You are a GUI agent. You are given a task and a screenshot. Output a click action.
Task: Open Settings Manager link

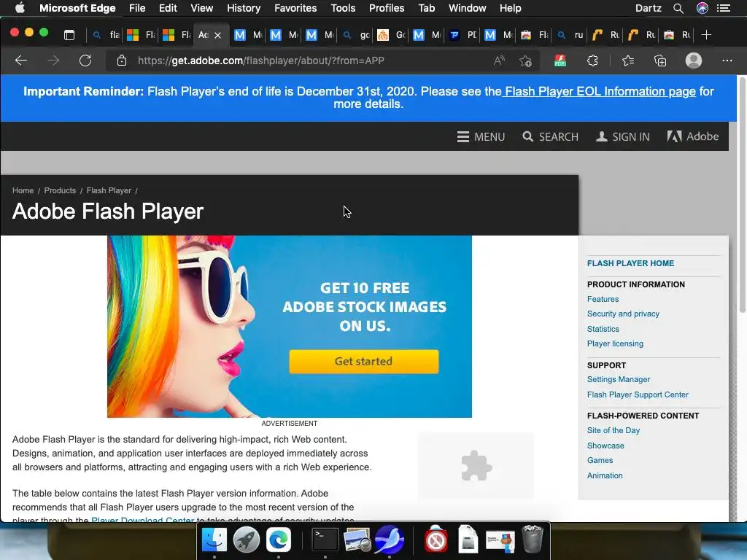pyautogui.click(x=619, y=379)
